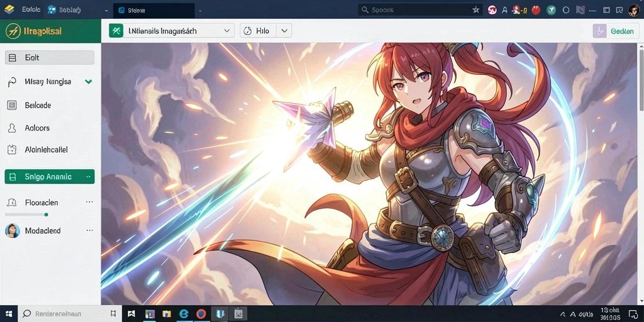The image size is (644, 322).
Task: Select the Snigo Anamic menu item
Action: point(49,177)
